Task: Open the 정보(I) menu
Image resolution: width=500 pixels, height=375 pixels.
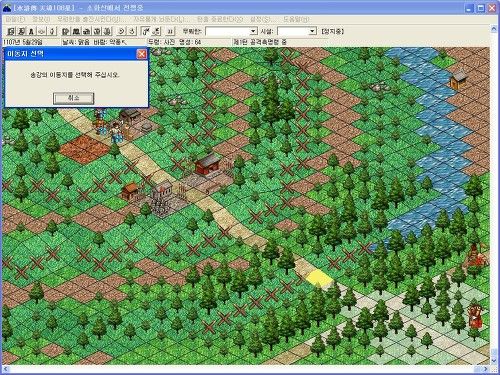Action: [x=41, y=19]
